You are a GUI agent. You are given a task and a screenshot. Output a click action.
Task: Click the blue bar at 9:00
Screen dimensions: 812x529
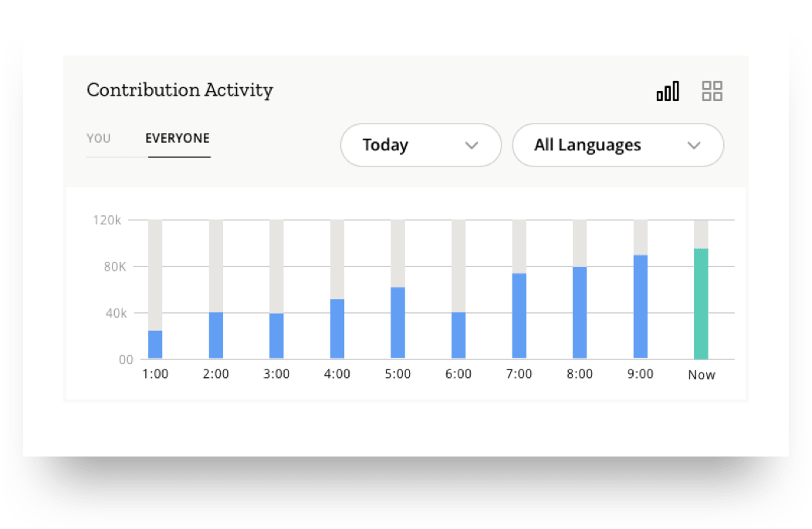point(641,307)
